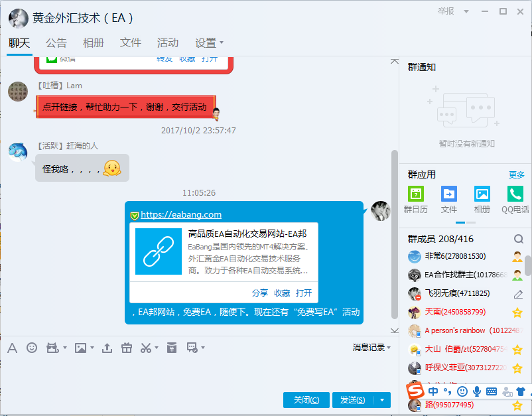
Task: Click the scissors screenshot icon
Action: pyautogui.click(x=146, y=348)
